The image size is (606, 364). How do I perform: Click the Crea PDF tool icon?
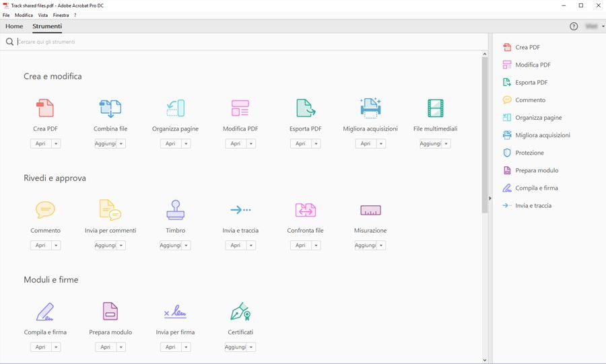click(45, 108)
